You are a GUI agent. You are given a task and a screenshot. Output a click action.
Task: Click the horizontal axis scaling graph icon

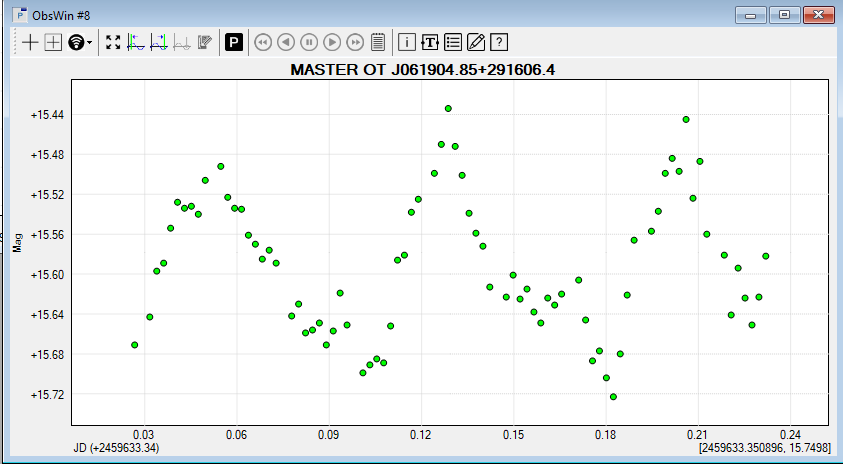pyautogui.click(x=136, y=42)
